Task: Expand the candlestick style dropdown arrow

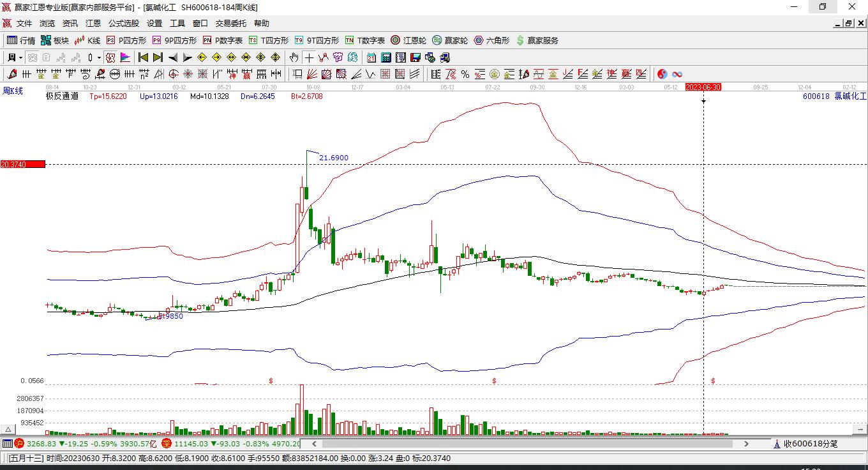Action: [x=99, y=57]
